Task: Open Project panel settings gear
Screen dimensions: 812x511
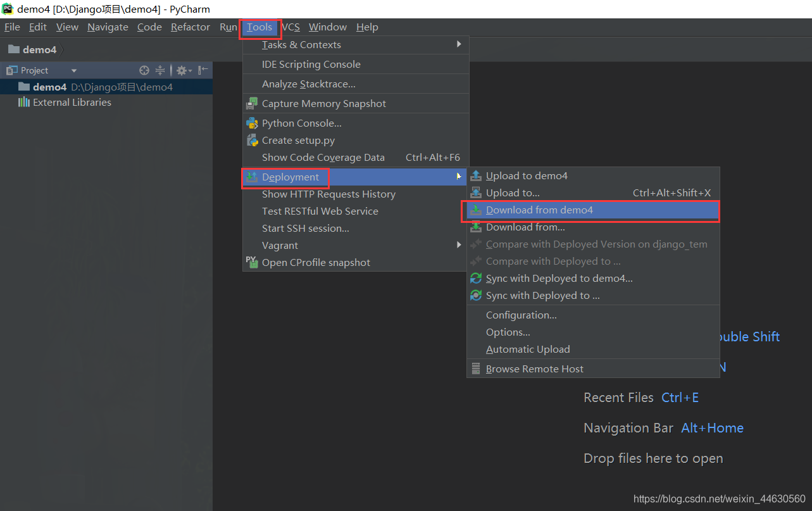Action: click(184, 70)
